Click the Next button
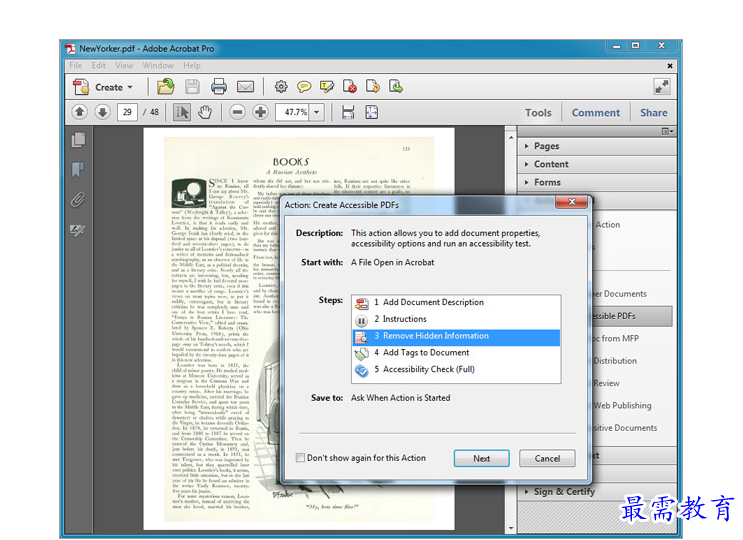The image size is (743, 540). coord(481,459)
